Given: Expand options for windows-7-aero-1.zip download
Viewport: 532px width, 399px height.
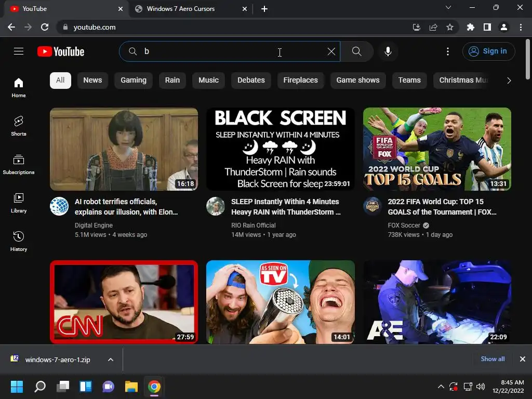Looking at the screenshot, I should coord(111,360).
